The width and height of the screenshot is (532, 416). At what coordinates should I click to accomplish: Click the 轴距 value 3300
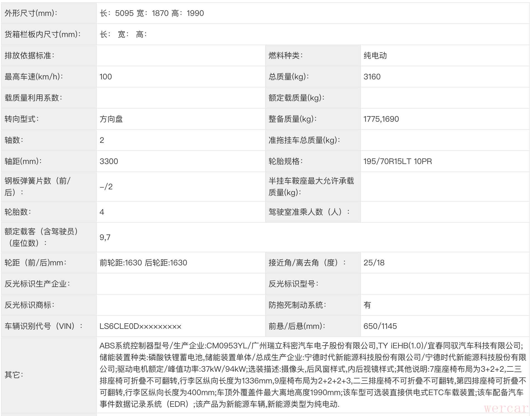109,161
